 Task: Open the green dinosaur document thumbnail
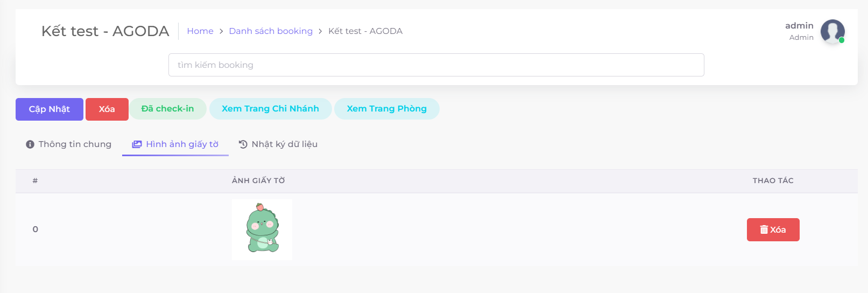tap(262, 229)
